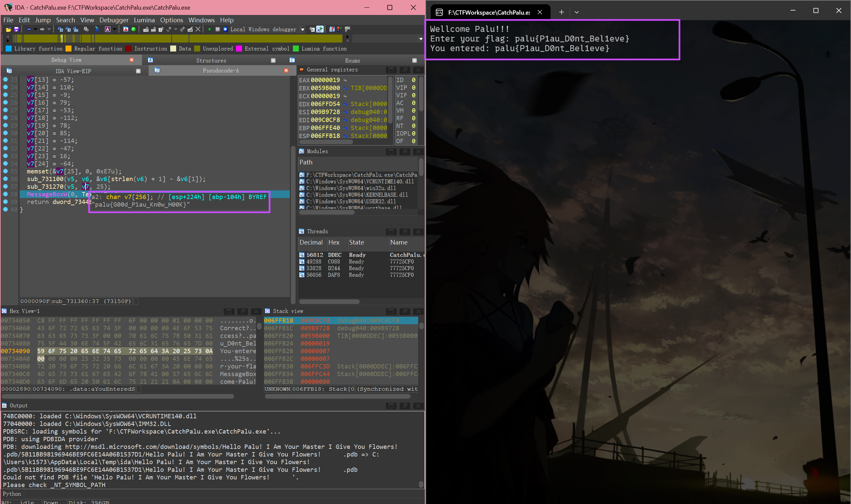Viewport: 851px width, 504px height.
Task: Click the green circle toolbar icon
Action: tap(134, 30)
